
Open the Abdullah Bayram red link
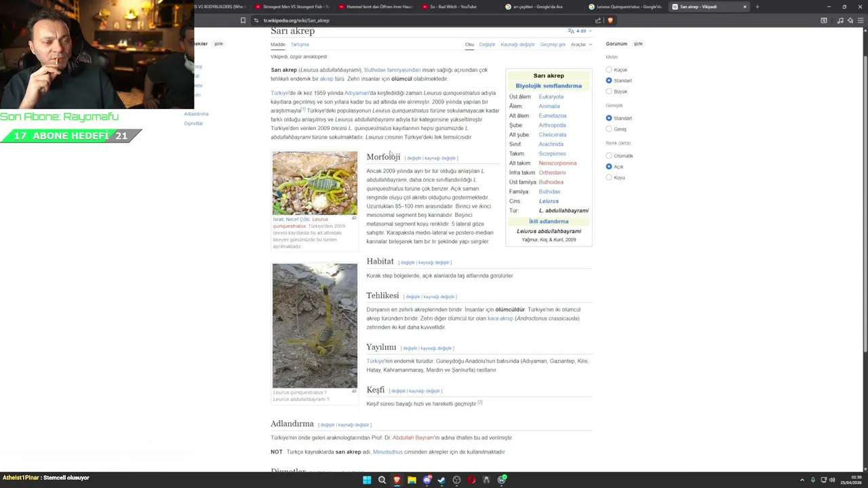413,438
